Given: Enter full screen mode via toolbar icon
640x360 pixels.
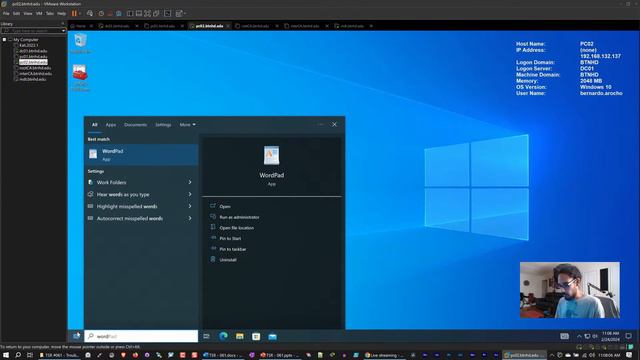Looking at the screenshot, I should [147, 13].
